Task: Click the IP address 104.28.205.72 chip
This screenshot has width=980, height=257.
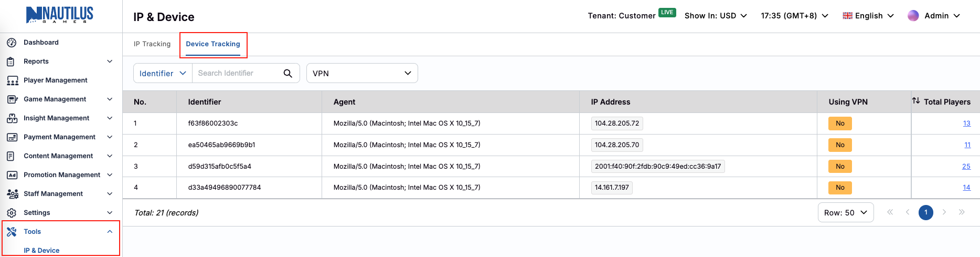Action: [x=616, y=124]
